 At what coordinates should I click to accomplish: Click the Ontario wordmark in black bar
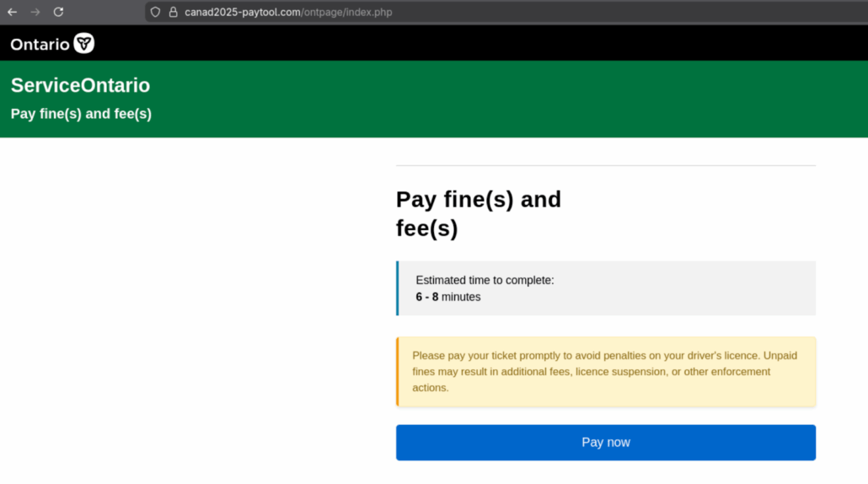click(x=40, y=44)
